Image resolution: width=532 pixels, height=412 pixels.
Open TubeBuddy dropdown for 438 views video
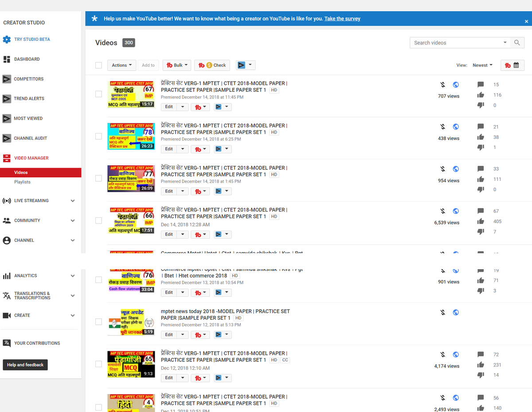[x=200, y=149]
